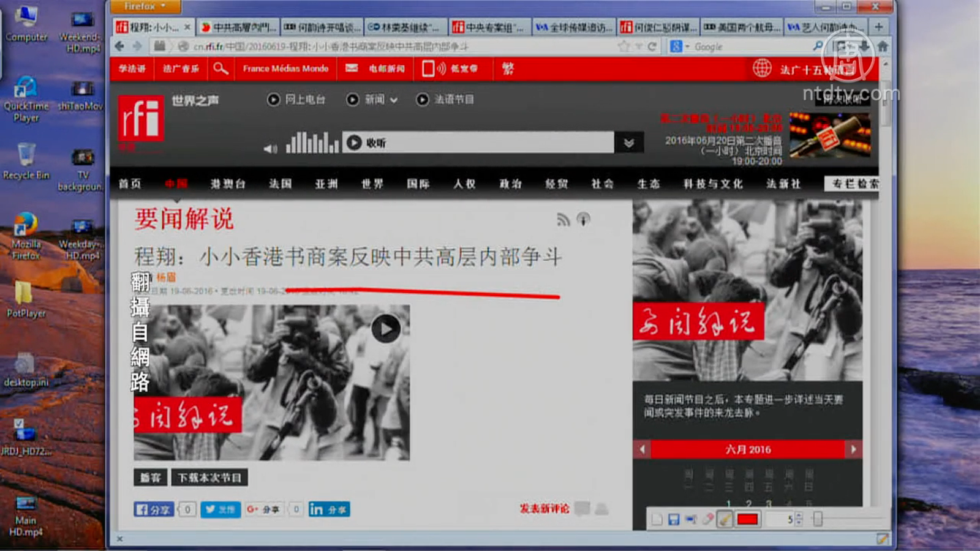
Task: Open the Firefox menu dropdown button
Action: pyautogui.click(x=145, y=6)
